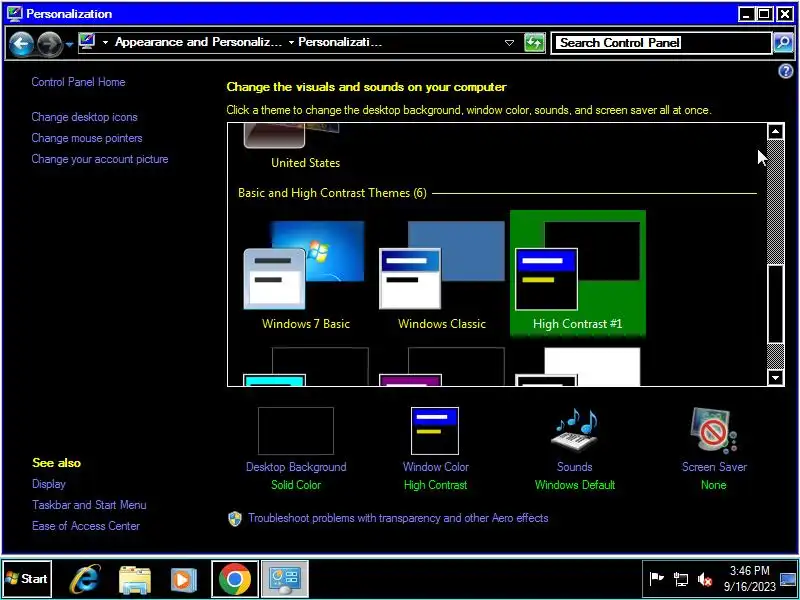Choose the purple high contrast theme thumbnail
Viewport: 800px width, 600px height.
(x=442, y=366)
